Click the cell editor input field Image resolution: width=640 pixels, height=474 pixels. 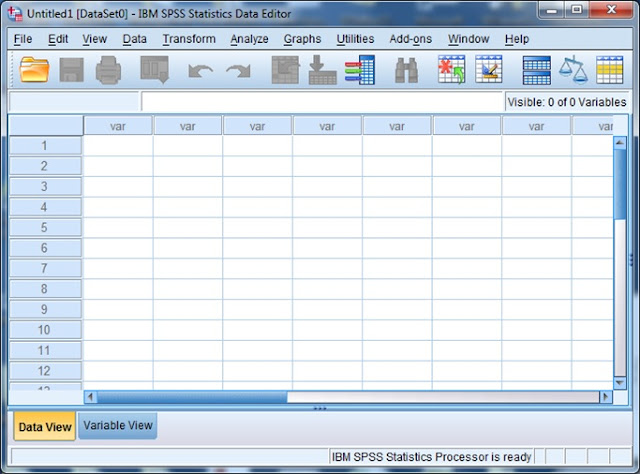(322, 102)
